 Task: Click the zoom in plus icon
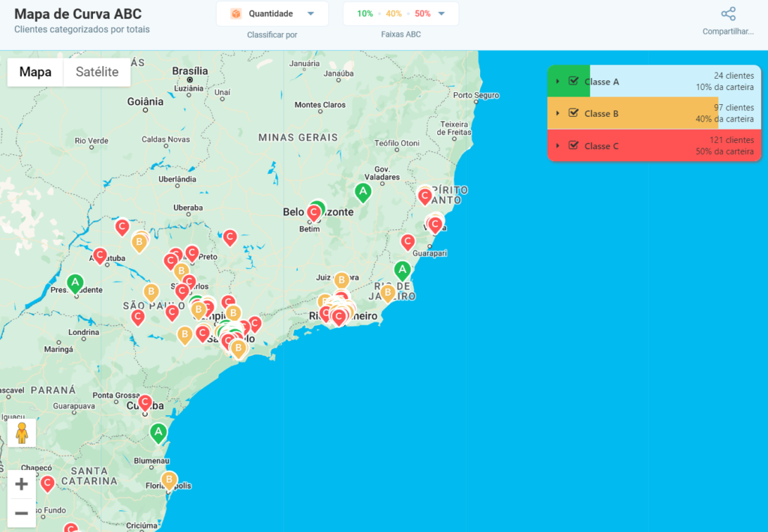tap(22, 484)
